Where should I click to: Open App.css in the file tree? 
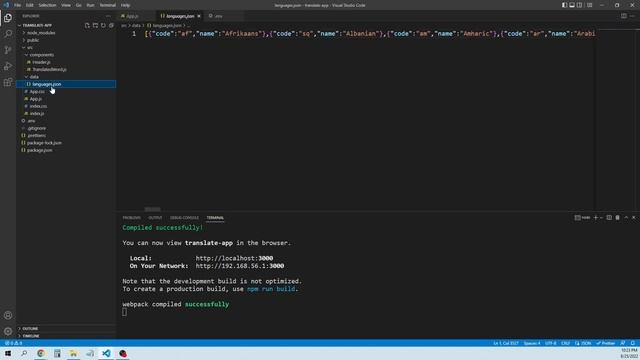[x=37, y=91]
